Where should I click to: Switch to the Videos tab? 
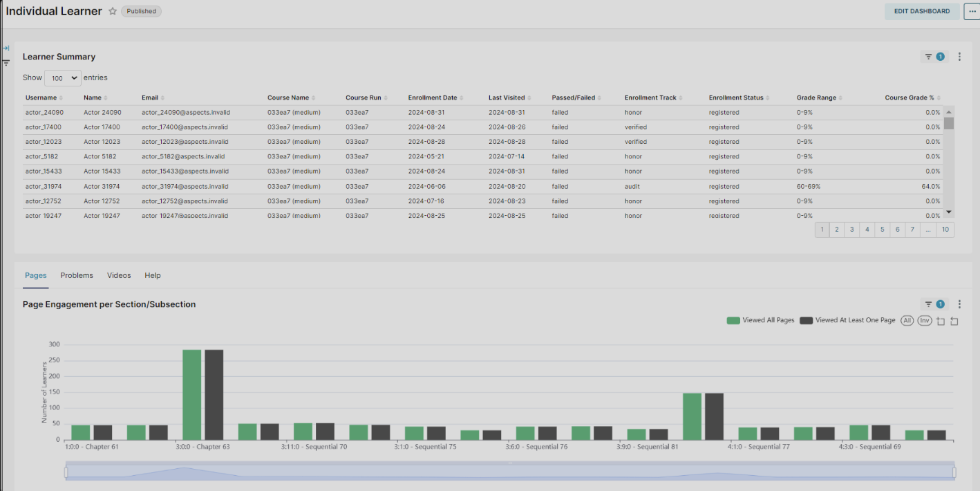pyautogui.click(x=119, y=275)
